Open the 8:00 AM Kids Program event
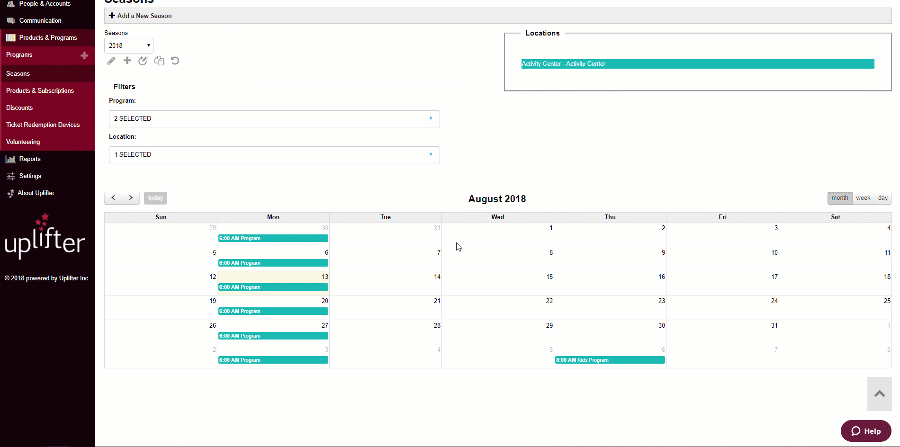The height and width of the screenshot is (447, 900). pyautogui.click(x=610, y=360)
